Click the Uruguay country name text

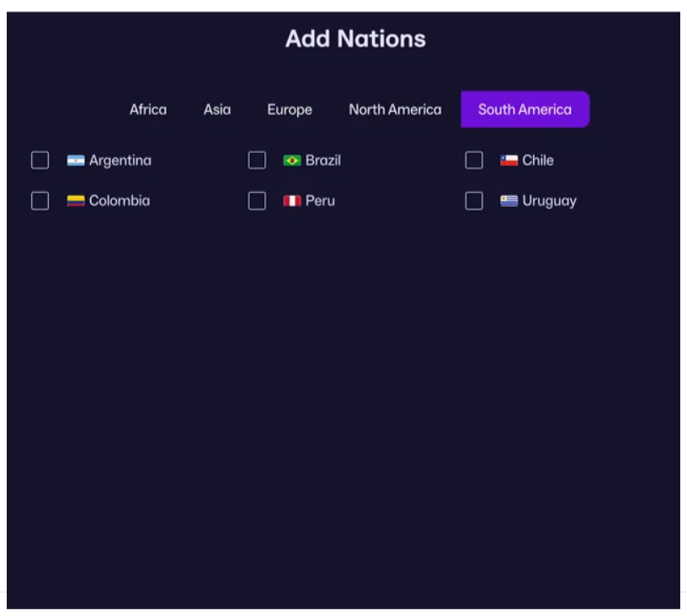549,201
